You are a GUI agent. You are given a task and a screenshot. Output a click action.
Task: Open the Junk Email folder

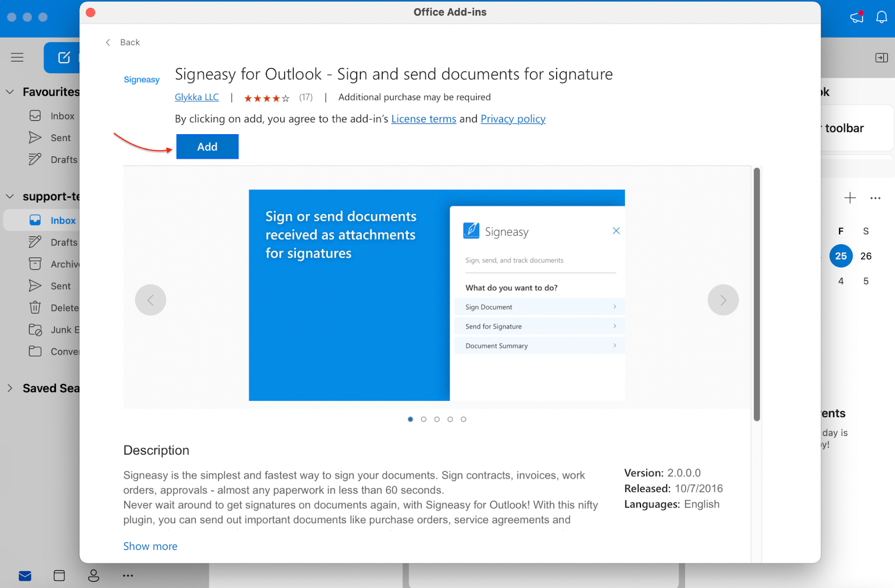click(54, 330)
